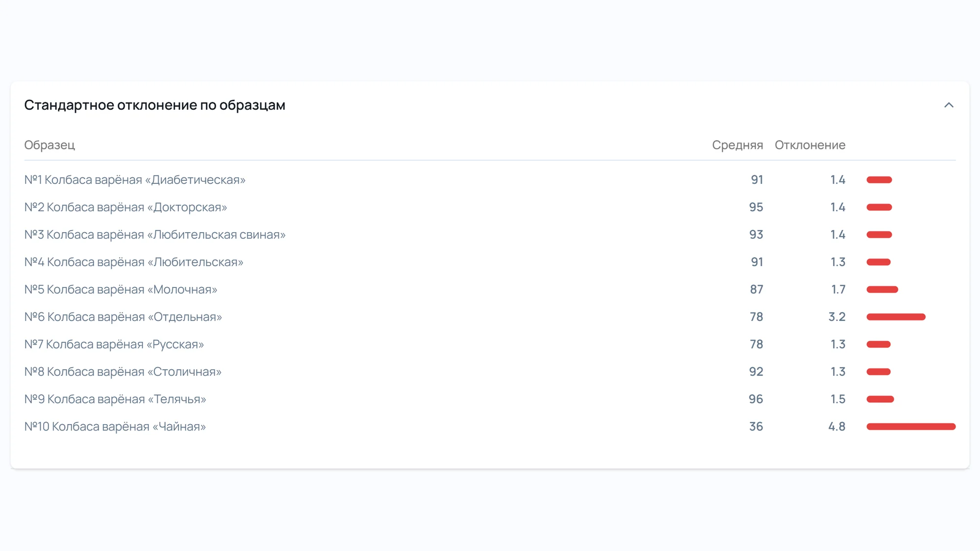Click the red deviation bar for «Отдельная»
980x551 pixels.
tap(896, 317)
